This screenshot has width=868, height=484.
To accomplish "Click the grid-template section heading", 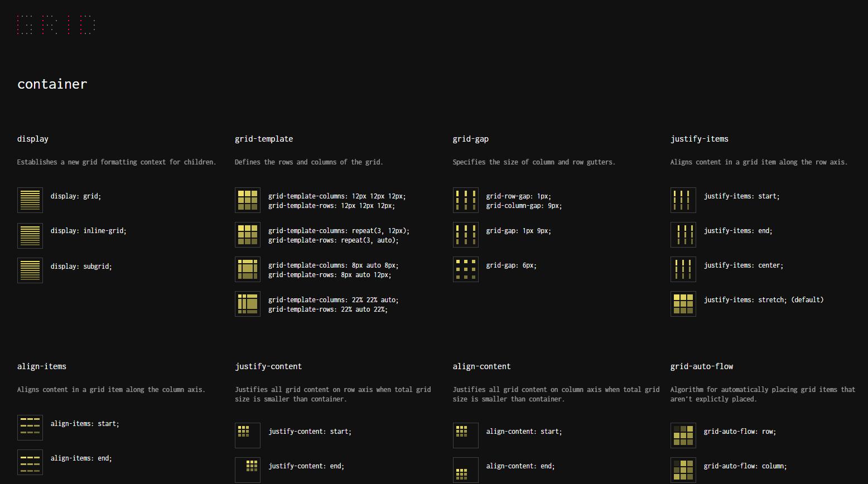I will (x=263, y=139).
